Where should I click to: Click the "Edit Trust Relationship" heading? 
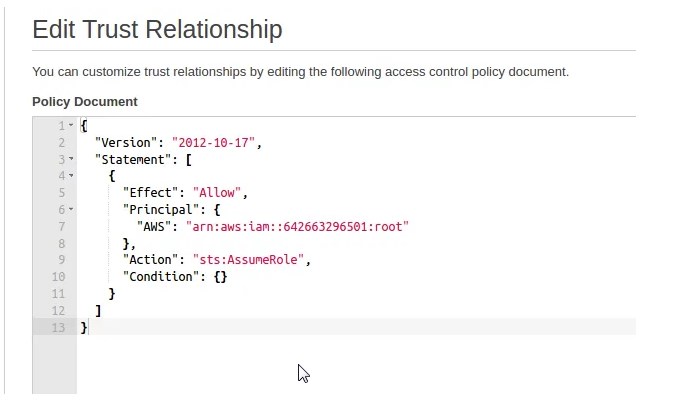coord(157,29)
